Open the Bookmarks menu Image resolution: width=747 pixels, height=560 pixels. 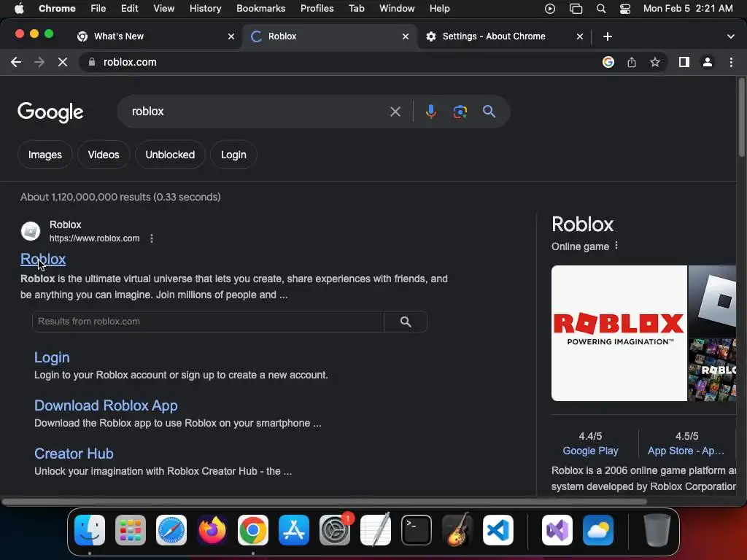(260, 9)
